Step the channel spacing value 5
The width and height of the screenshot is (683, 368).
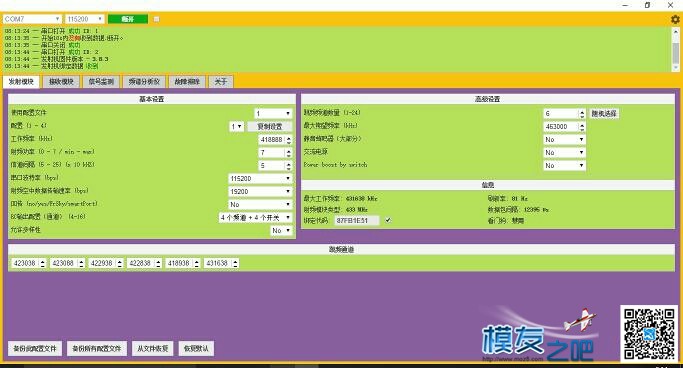tap(289, 165)
